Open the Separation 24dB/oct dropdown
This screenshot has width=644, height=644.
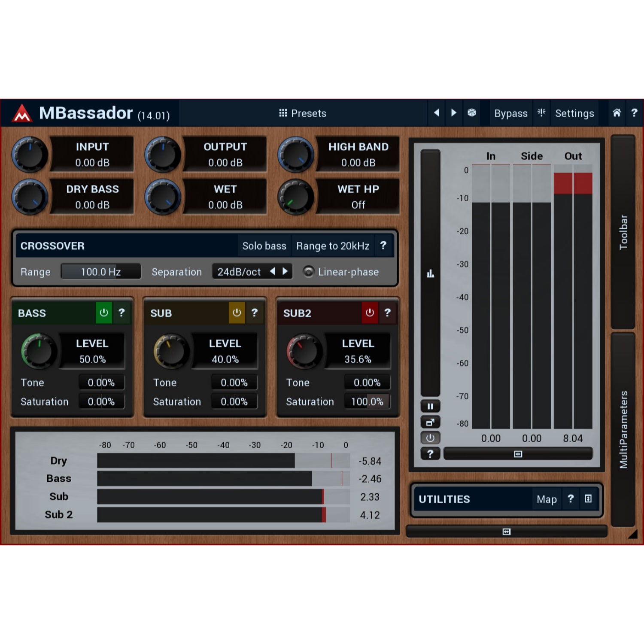click(252, 272)
